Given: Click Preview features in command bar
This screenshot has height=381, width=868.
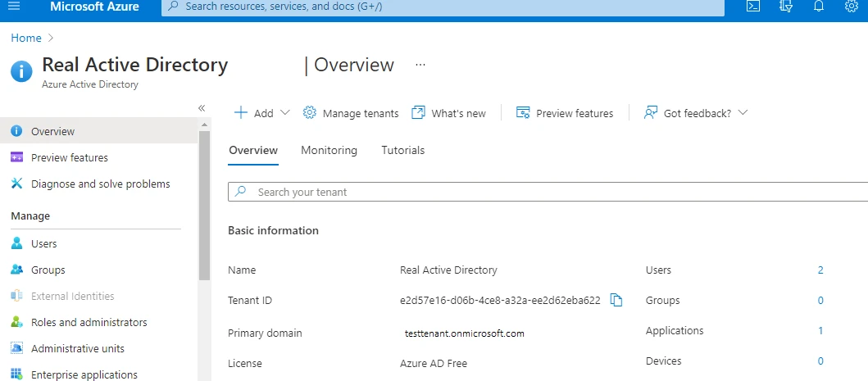Looking at the screenshot, I should tap(565, 113).
